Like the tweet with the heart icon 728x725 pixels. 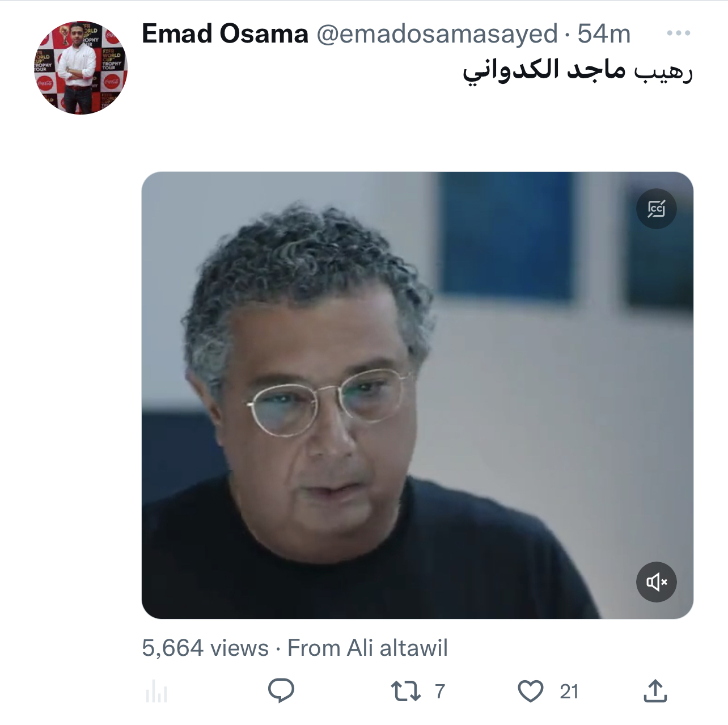point(531,691)
